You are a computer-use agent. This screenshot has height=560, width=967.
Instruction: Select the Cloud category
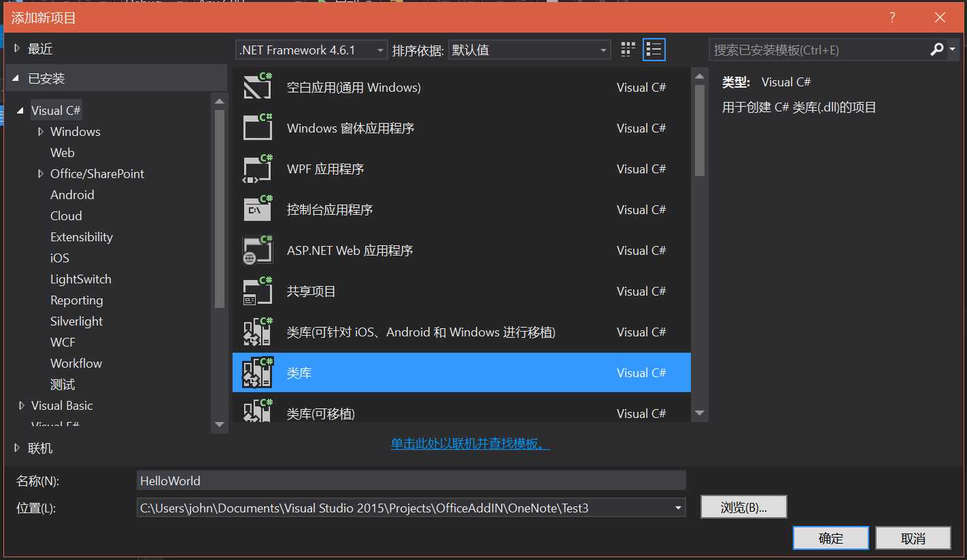(66, 216)
